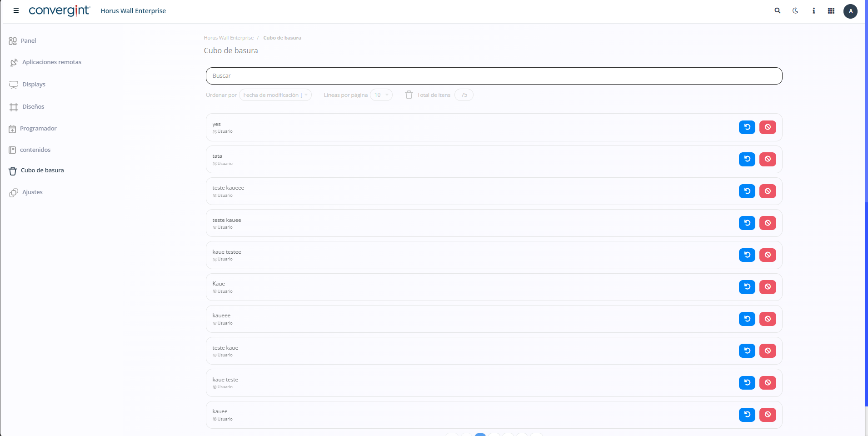The width and height of the screenshot is (868, 436).
Task: Toggle the hamburger sidebar menu
Action: click(x=16, y=10)
